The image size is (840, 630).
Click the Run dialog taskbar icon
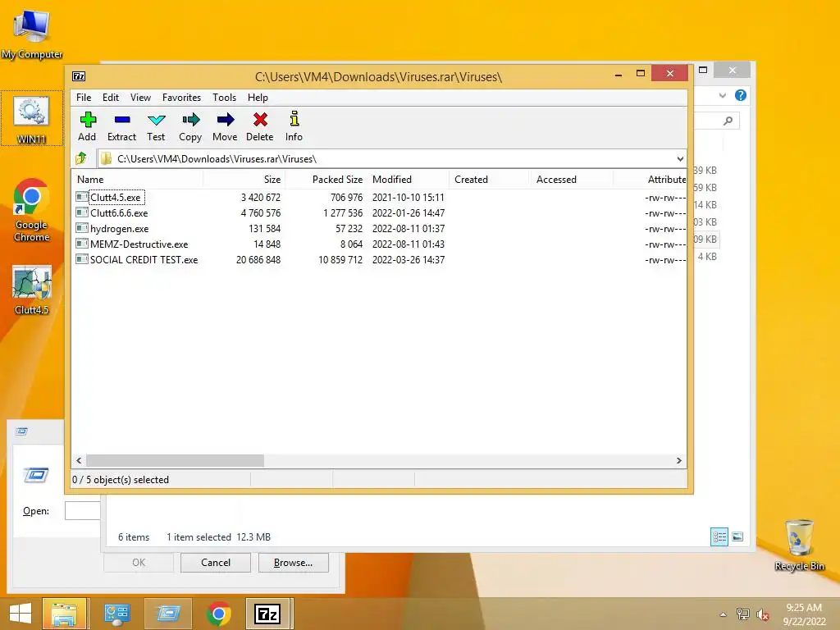pyautogui.click(x=167, y=614)
